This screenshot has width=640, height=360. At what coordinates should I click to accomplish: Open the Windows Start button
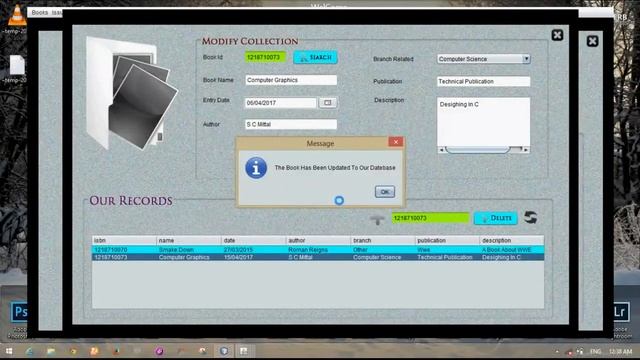click(x=9, y=351)
